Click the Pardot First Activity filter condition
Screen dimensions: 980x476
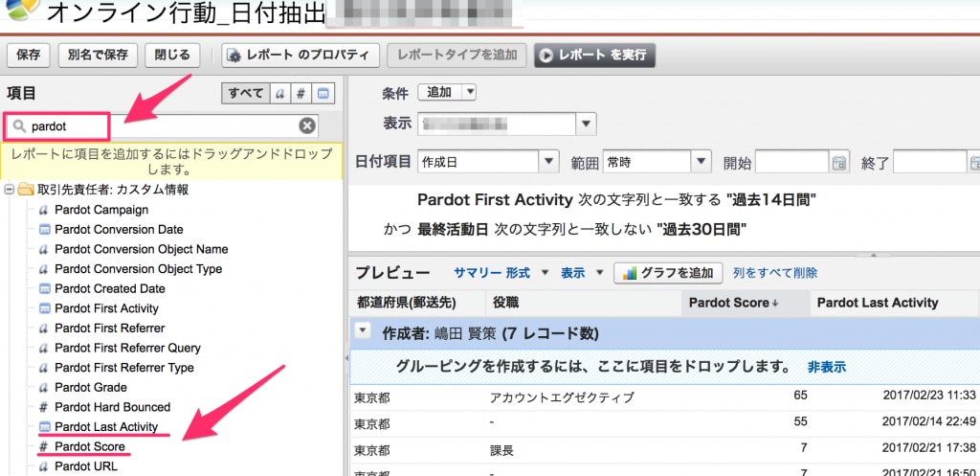pyautogui.click(x=617, y=200)
